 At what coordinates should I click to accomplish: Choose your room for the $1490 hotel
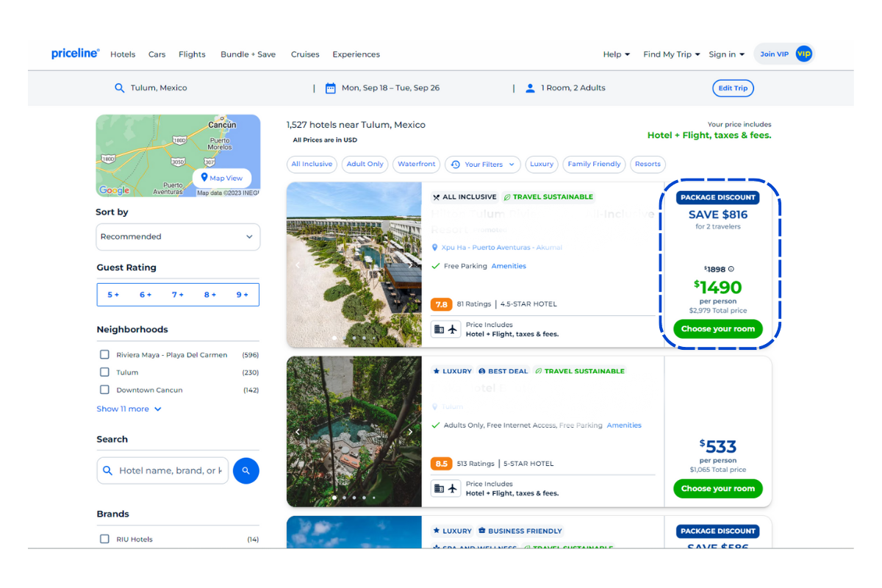718,329
